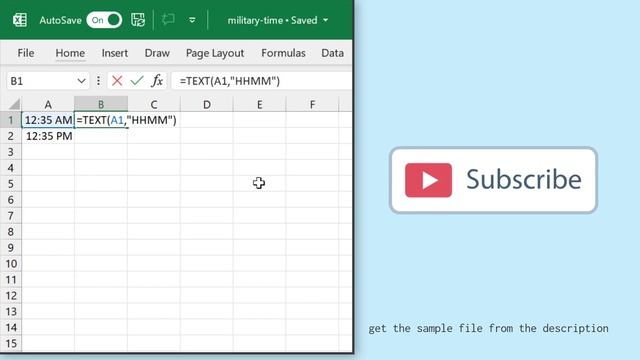The image size is (640, 360).
Task: Click cell A1 containing 12:35 AM
Action: point(48,120)
